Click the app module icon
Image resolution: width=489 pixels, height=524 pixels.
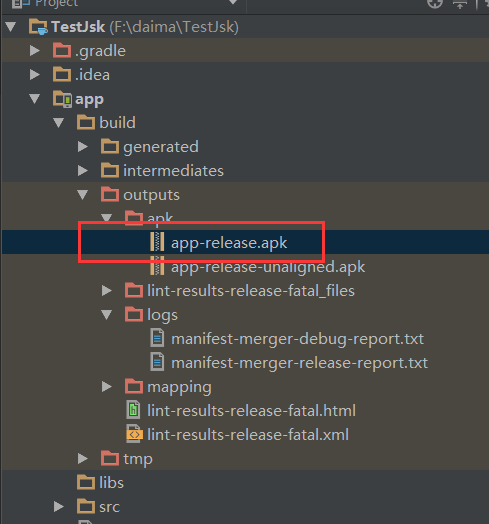click(62, 99)
